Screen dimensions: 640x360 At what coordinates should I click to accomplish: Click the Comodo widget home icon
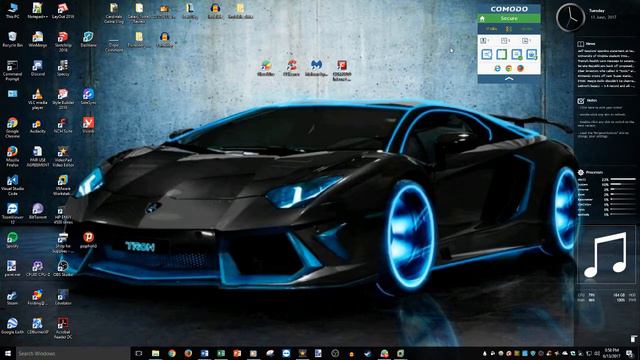[x=482, y=18]
